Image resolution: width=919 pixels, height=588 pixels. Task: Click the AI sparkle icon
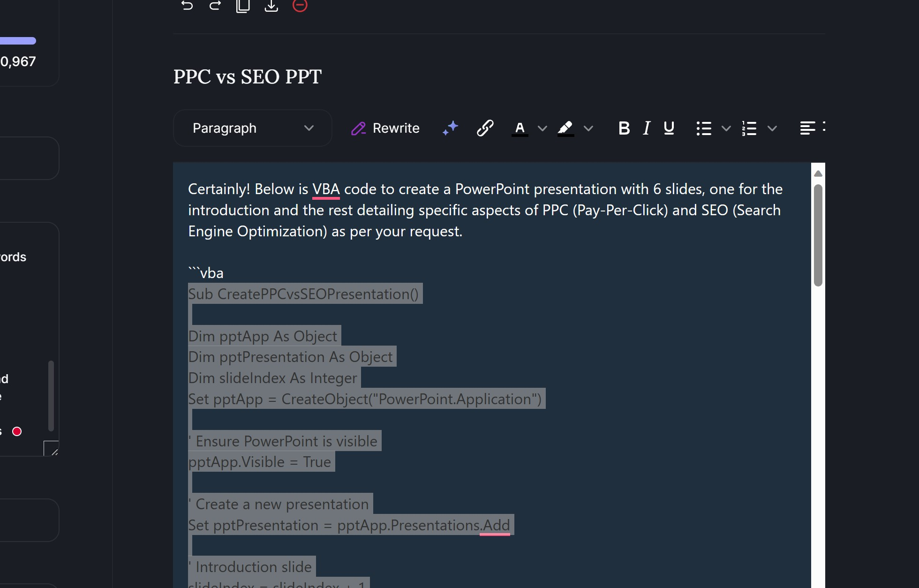point(450,128)
